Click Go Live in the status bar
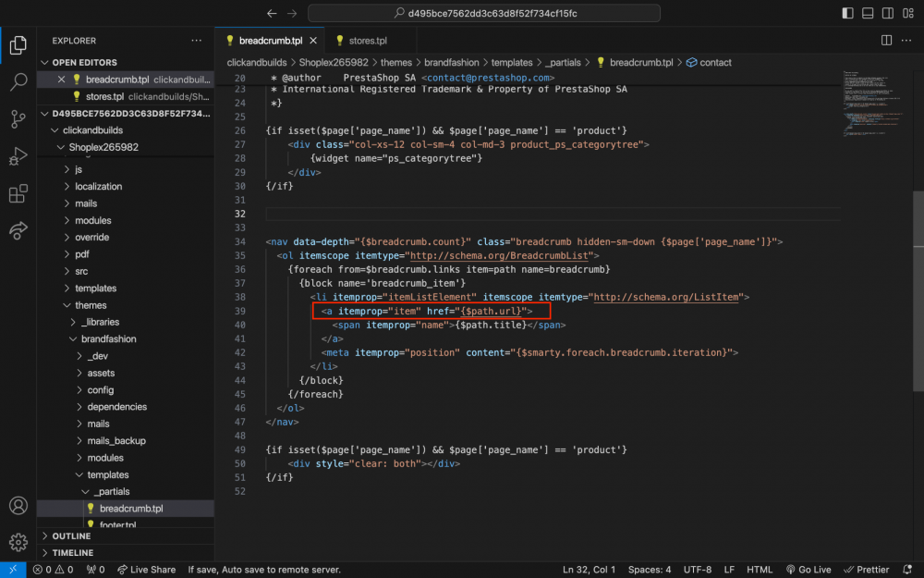Screen dimensions: 924x578 pyautogui.click(x=808, y=569)
